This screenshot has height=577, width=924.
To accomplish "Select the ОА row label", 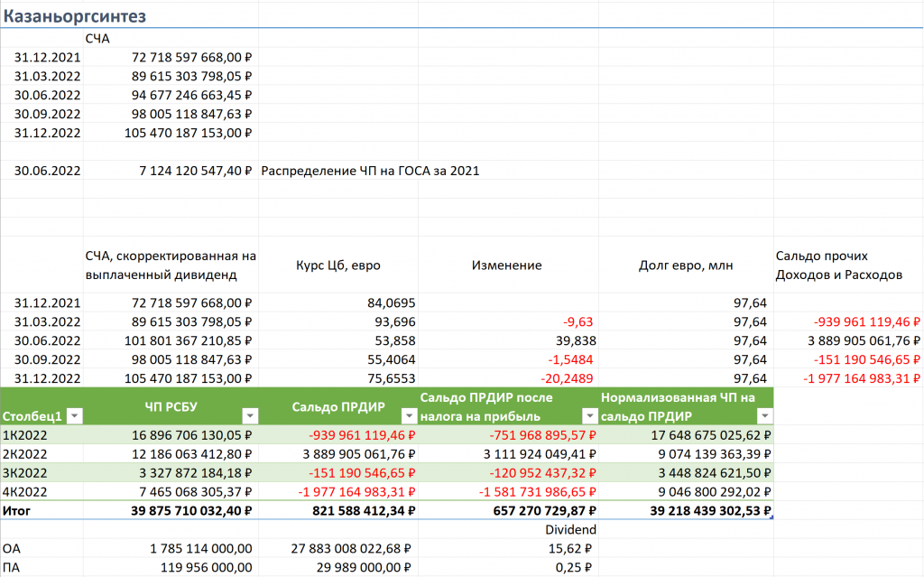I will (x=12, y=548).
